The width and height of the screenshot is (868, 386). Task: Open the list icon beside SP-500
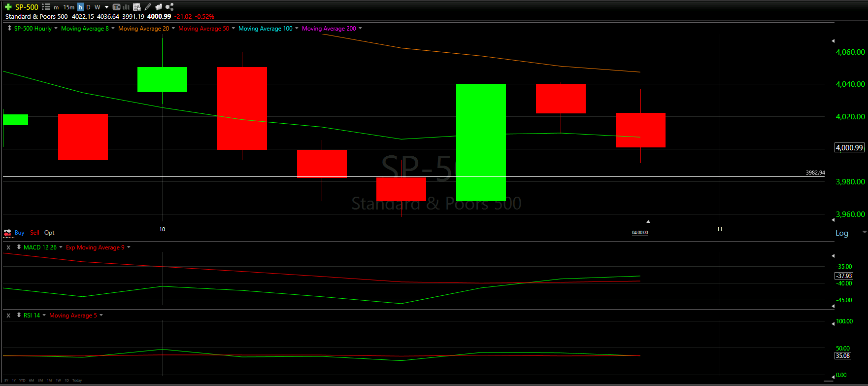(46, 7)
